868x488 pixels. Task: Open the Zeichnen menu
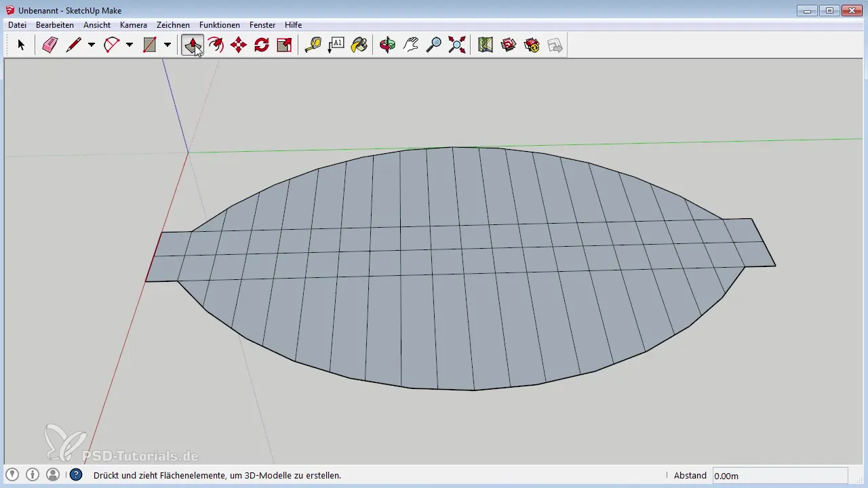(173, 25)
